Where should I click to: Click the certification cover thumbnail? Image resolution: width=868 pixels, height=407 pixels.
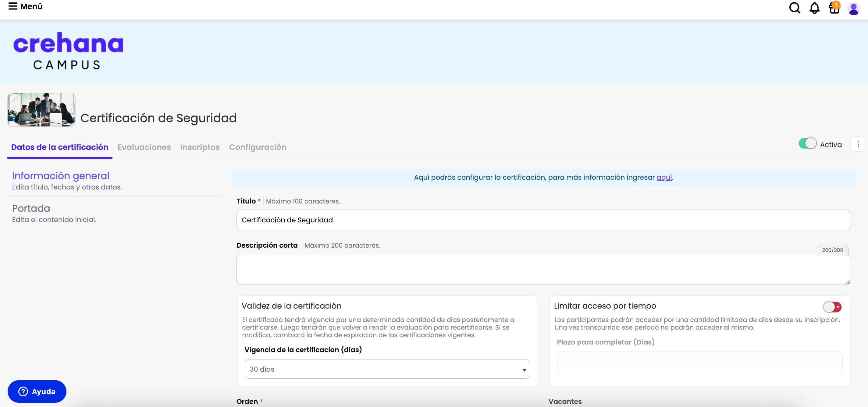coord(41,109)
